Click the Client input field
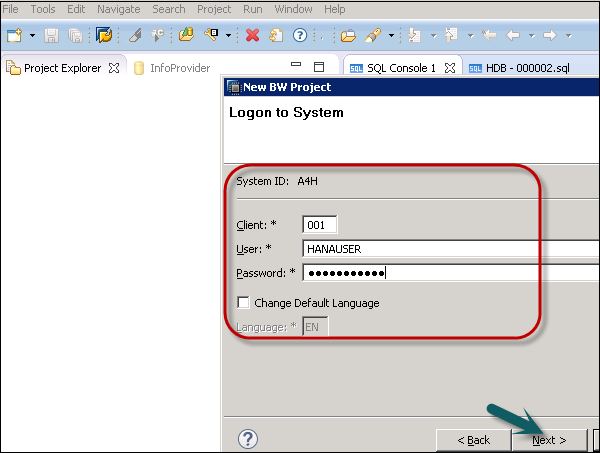Image resolution: width=600 pixels, height=453 pixels. pyautogui.click(x=320, y=224)
